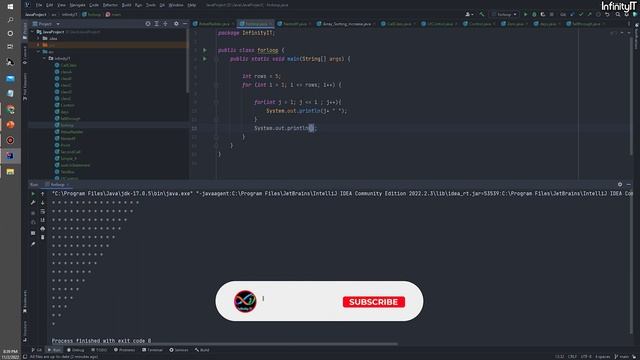Click Expand All in Project panel
The height and width of the screenshot is (360, 640).
pos(156,24)
